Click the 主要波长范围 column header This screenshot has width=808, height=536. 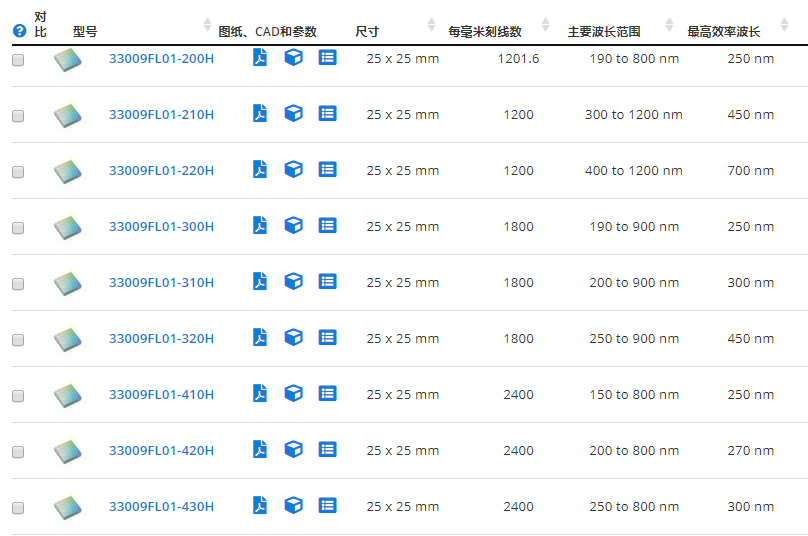click(604, 32)
